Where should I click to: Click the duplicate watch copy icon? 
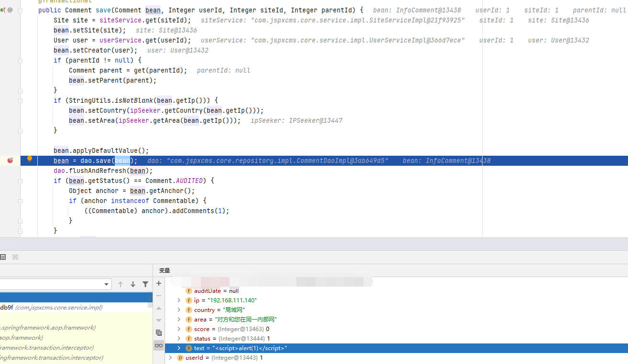tap(159, 332)
